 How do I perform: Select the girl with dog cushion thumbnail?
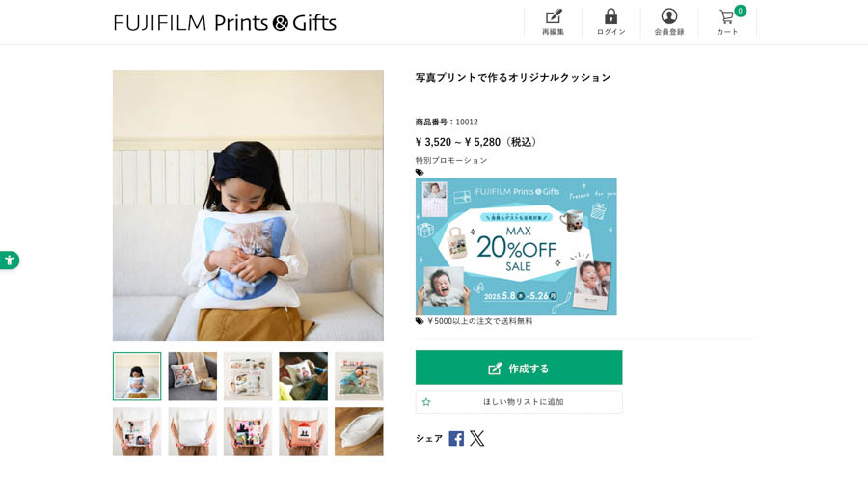[x=359, y=376]
